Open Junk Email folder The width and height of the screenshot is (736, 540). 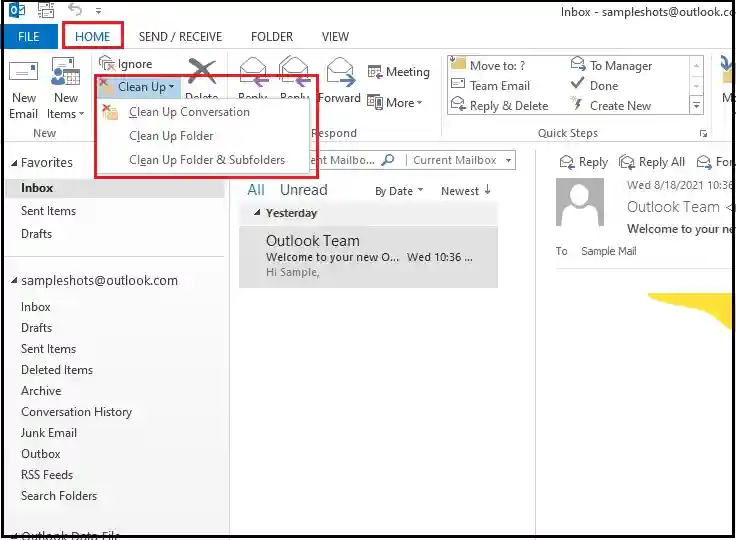point(48,433)
